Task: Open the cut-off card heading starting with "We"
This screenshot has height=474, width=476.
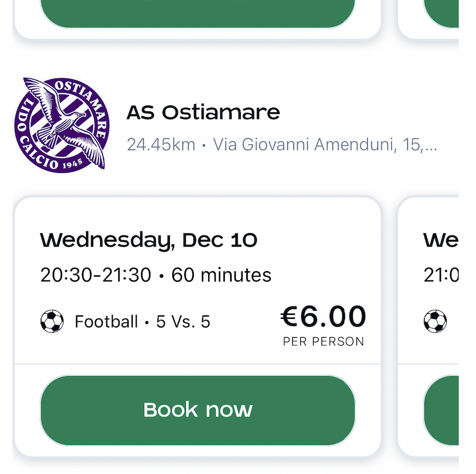Action: tap(441, 240)
